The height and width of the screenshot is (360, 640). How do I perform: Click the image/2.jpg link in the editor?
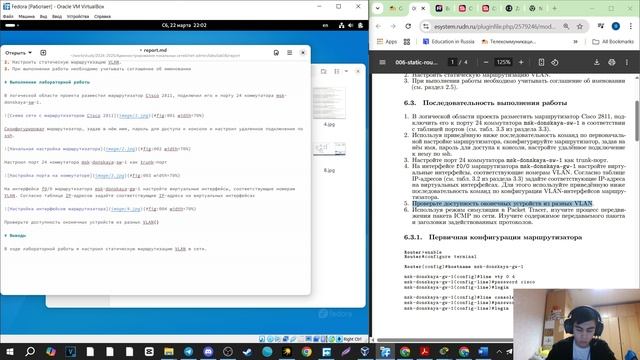pyautogui.click(x=120, y=149)
